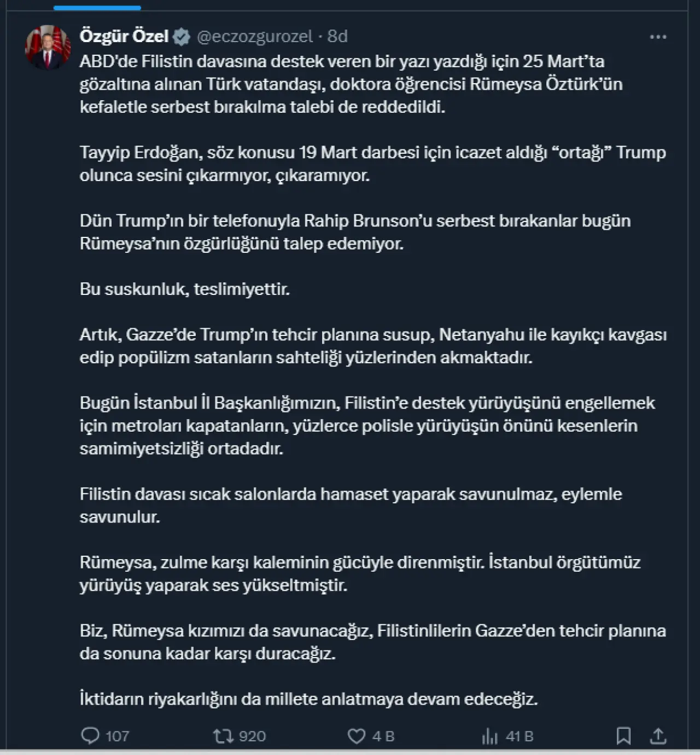Screen dimensions: 700x755
Task: Click the 4 B likes count
Action: tap(383, 736)
